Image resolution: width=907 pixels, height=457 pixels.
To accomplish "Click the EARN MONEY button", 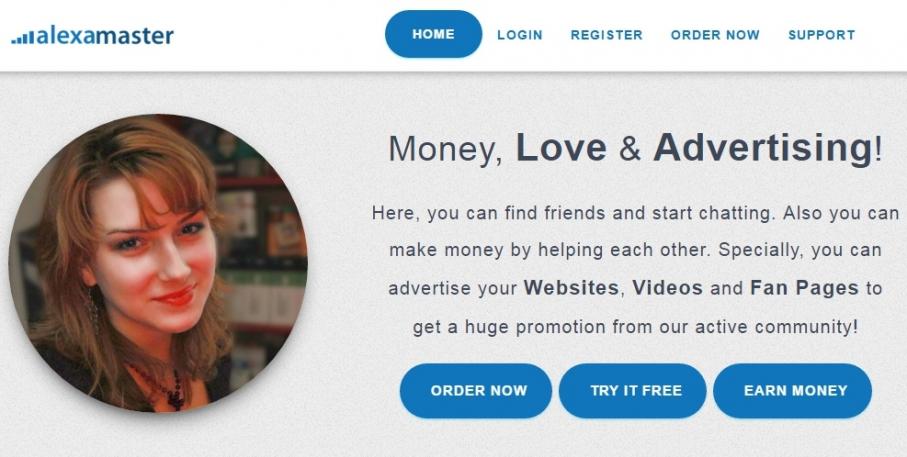I will pos(792,390).
